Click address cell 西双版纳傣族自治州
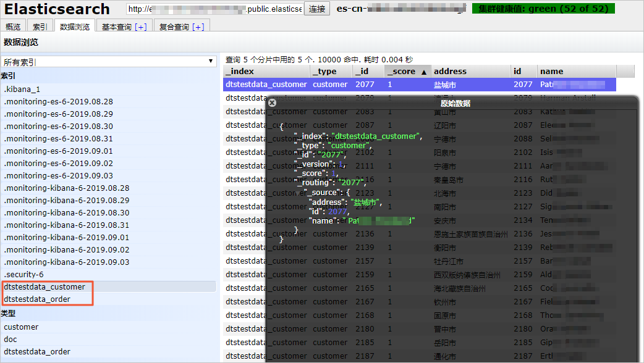644x363 pixels. pos(467,275)
